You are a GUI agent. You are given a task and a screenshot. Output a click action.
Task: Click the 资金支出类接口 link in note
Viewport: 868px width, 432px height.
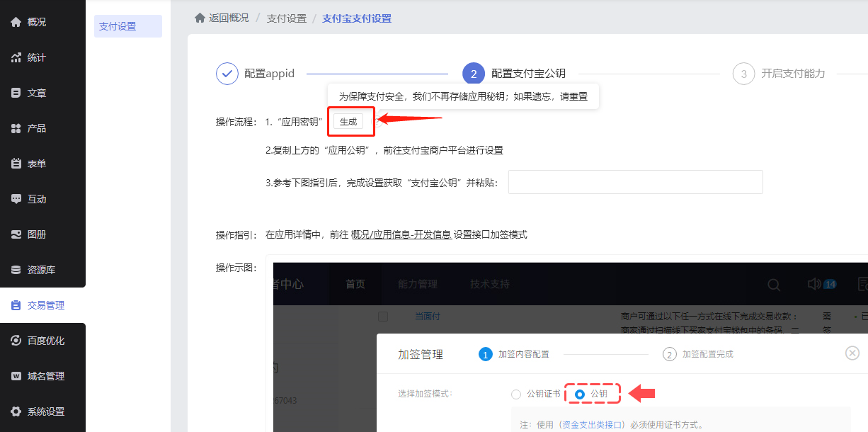(x=593, y=425)
